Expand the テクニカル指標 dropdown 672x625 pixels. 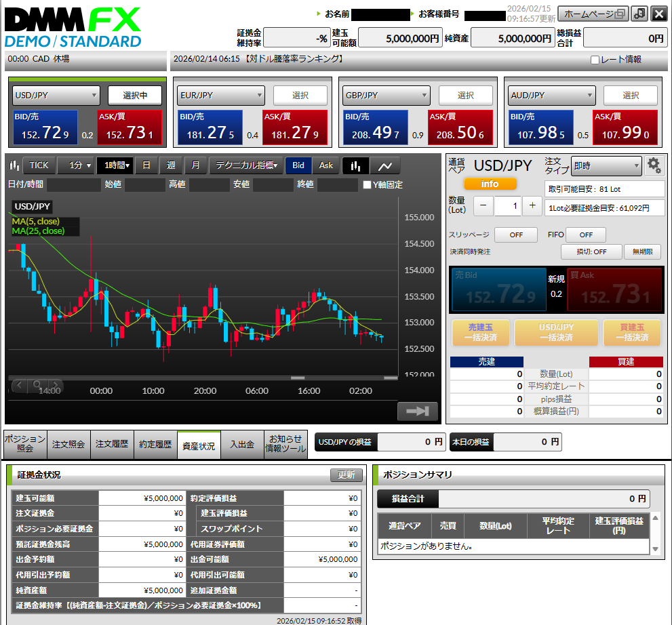(x=246, y=165)
